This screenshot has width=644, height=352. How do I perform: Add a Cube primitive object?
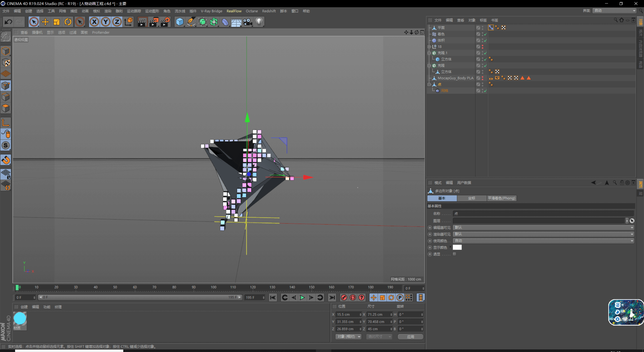point(180,22)
